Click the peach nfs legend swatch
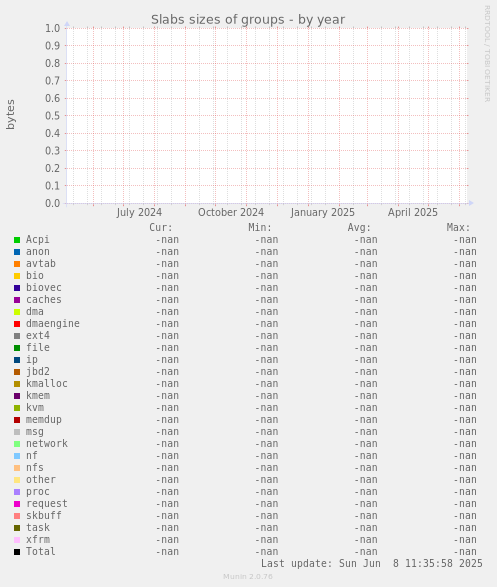This screenshot has height=587, width=497. tap(17, 468)
